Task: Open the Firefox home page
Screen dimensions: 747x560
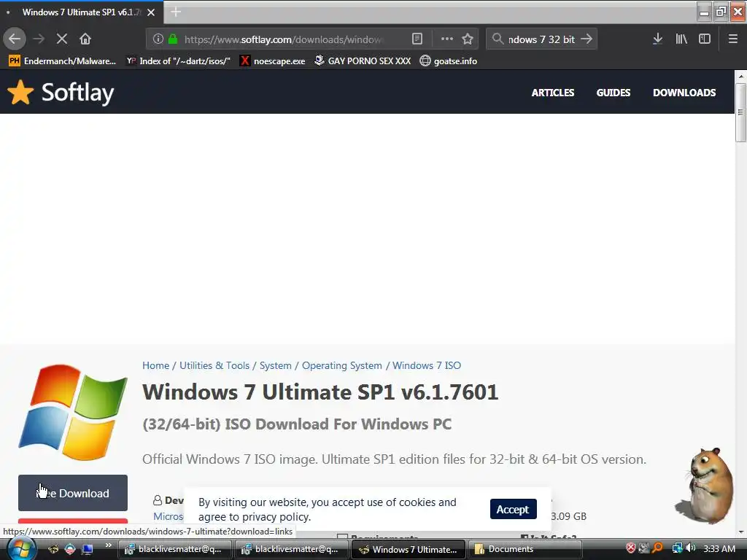Action: tap(85, 39)
